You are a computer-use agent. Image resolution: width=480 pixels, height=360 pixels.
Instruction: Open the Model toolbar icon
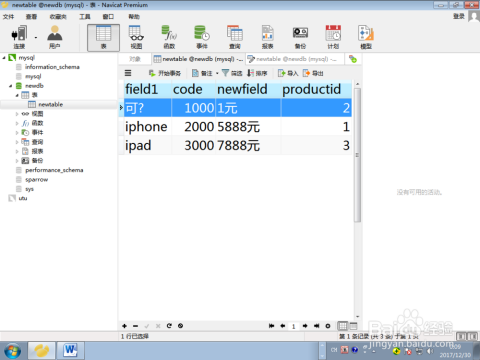366,37
